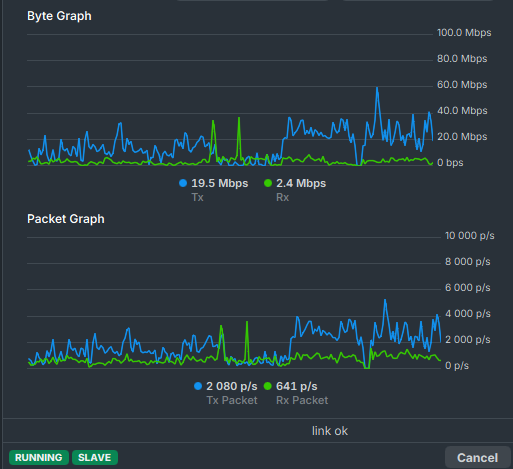Click the 10 000 p/s axis label

[470, 236]
